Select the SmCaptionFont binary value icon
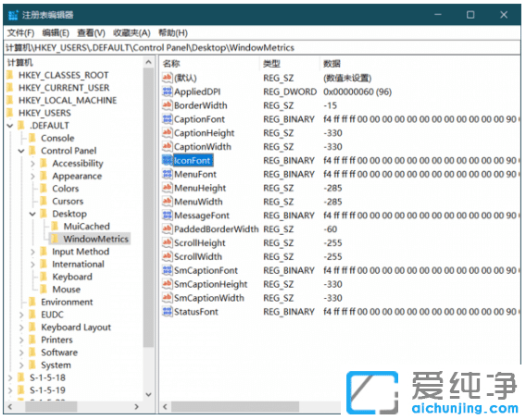This screenshot has width=526, height=420. 167,270
